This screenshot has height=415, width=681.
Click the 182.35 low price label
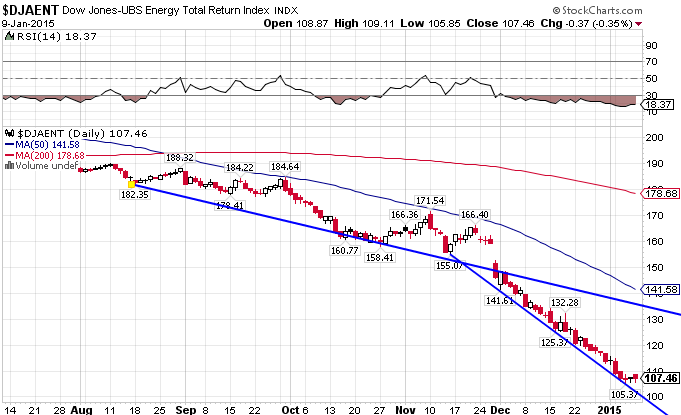(135, 194)
